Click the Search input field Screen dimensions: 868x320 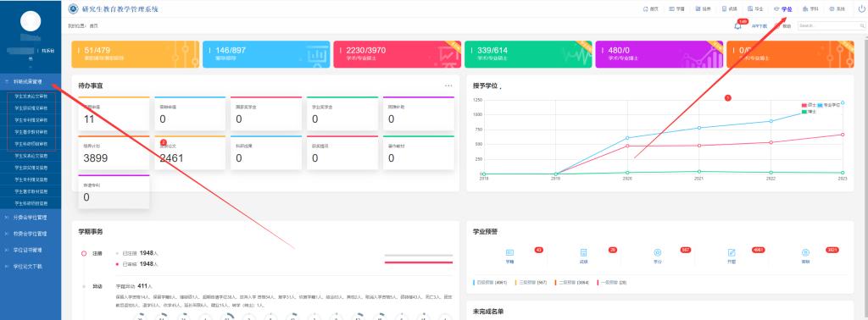pos(828,26)
